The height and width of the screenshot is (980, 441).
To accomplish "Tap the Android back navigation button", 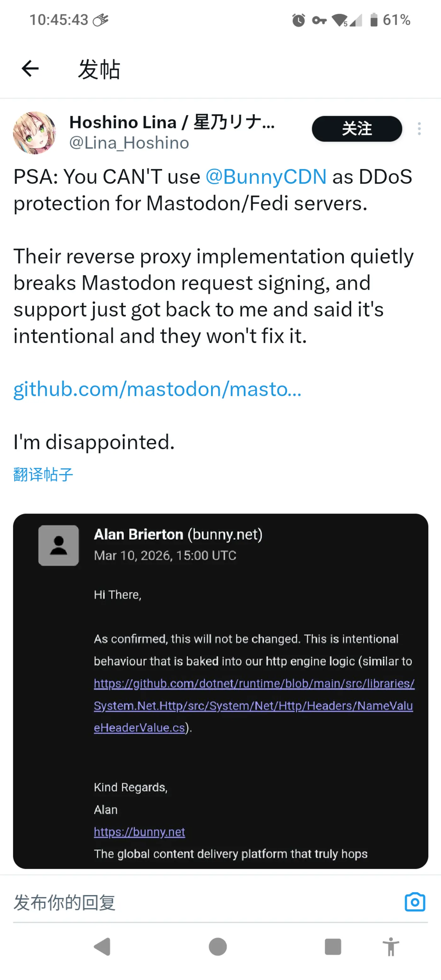I will [103, 948].
